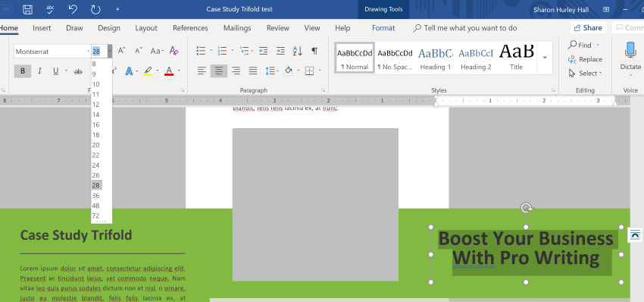
Task: Go to the References tab
Action: 190,28
